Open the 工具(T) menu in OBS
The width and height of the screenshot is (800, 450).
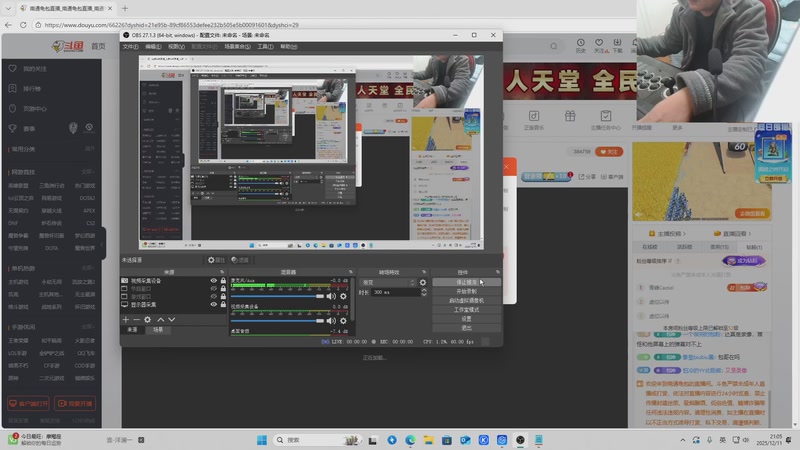[265, 46]
